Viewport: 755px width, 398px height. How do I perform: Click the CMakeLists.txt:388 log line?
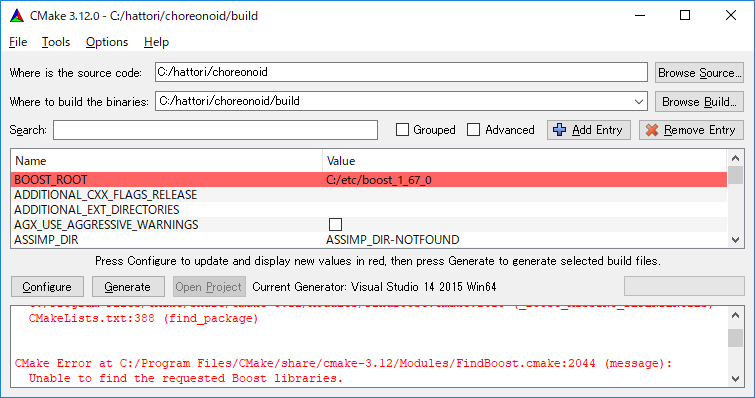(143, 319)
